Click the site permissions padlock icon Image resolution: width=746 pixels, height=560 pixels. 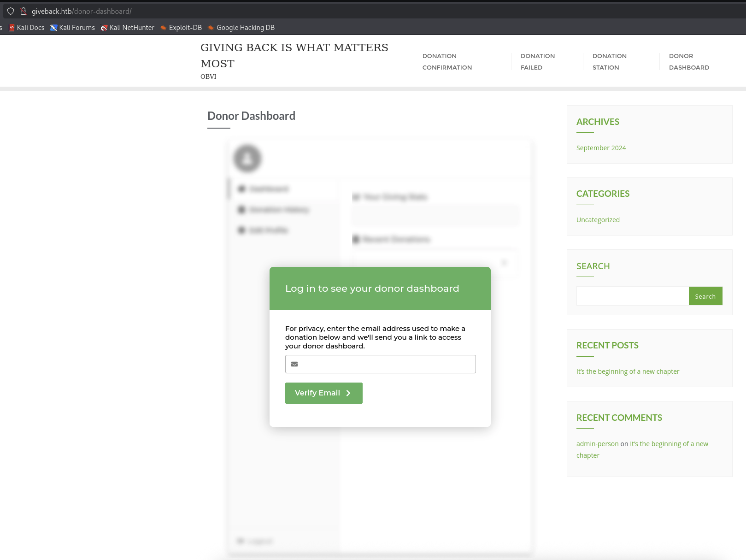(x=22, y=11)
